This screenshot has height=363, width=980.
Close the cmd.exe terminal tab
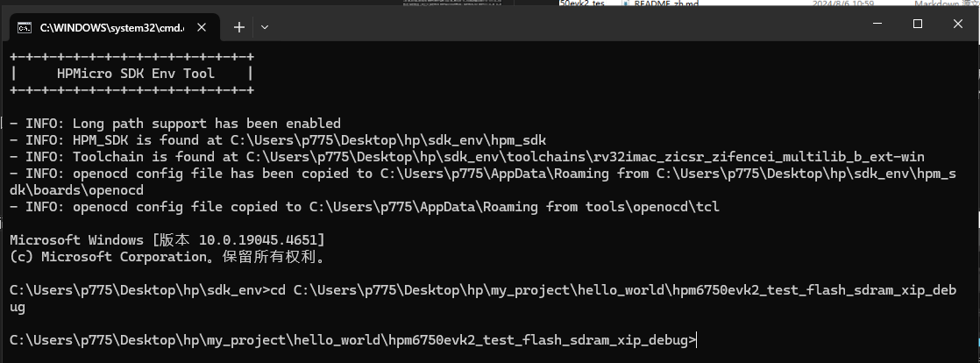202,27
